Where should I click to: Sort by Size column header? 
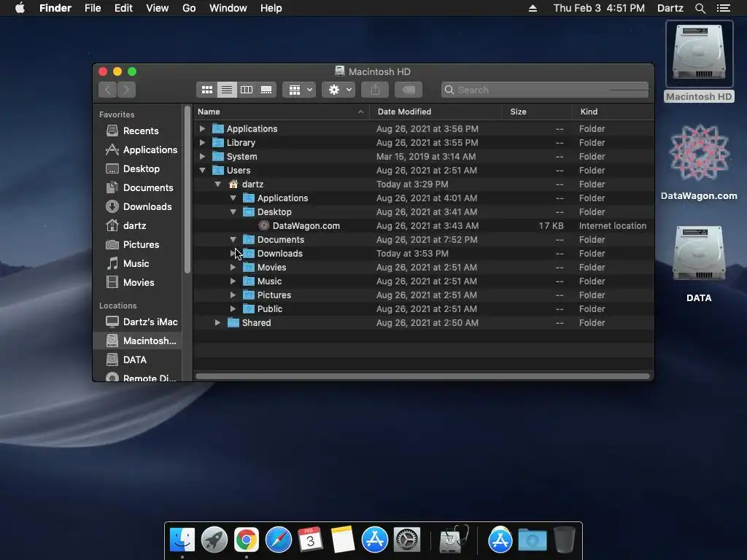click(537, 112)
